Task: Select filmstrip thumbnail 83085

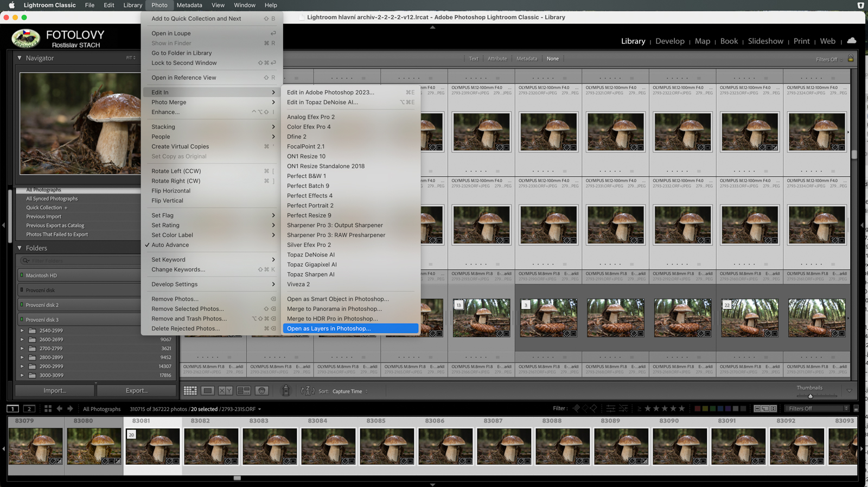Action: [387, 446]
